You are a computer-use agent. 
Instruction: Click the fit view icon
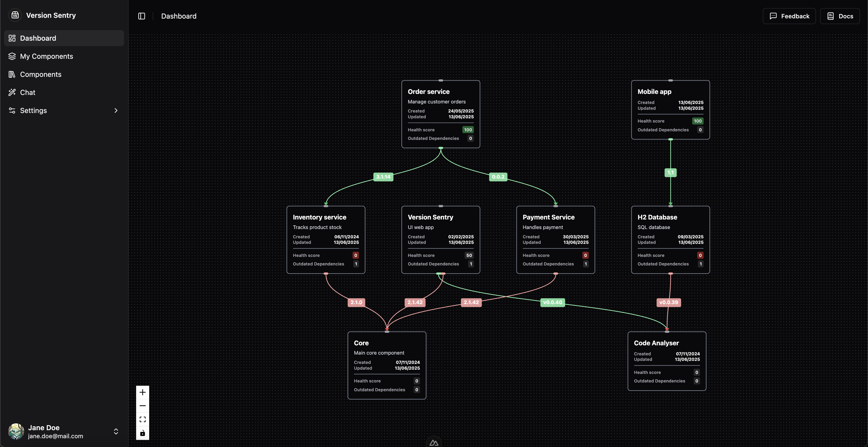[x=143, y=419]
